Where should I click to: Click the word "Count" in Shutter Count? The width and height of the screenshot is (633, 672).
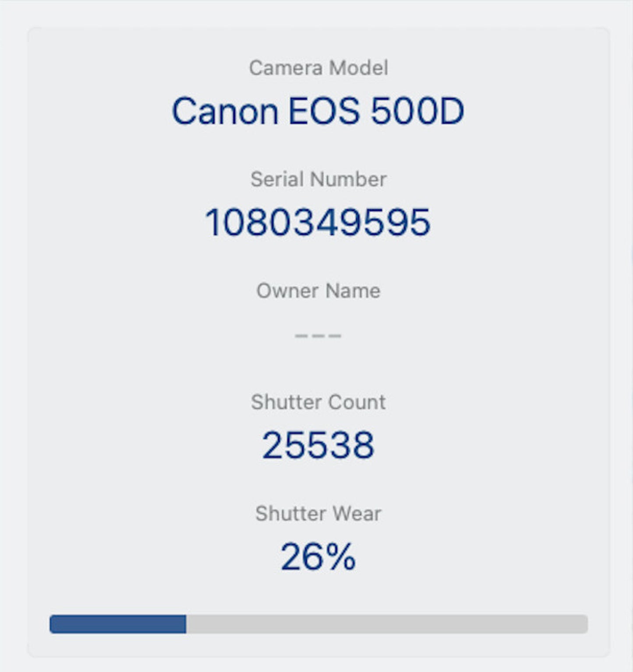click(357, 402)
